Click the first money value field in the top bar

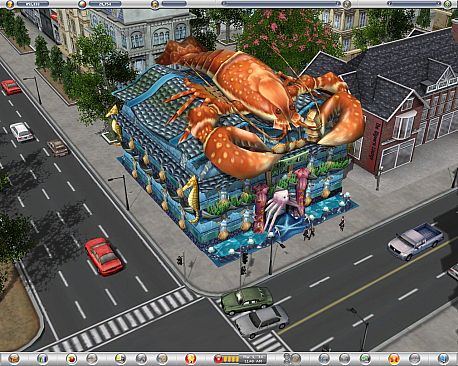pos(33,4)
